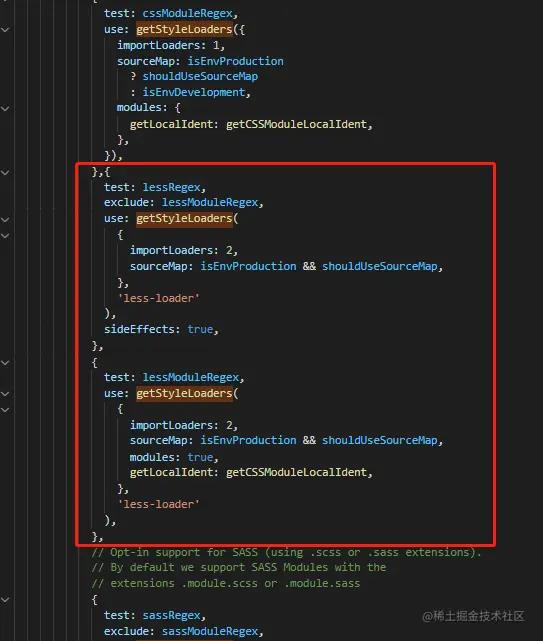Viewport: 543px width, 641px height.
Task: Click 'getCSSModuleLocalIdent' in the 'modules: {' block
Action: point(296,124)
